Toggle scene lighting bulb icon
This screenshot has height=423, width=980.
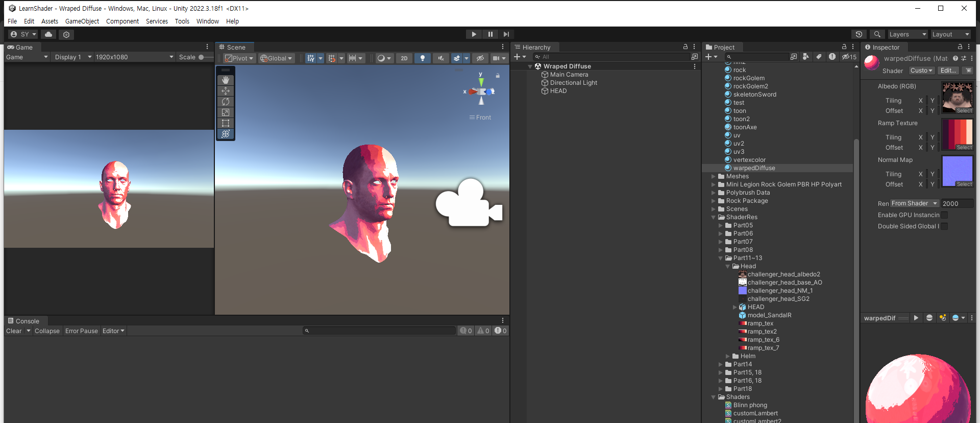(x=422, y=58)
